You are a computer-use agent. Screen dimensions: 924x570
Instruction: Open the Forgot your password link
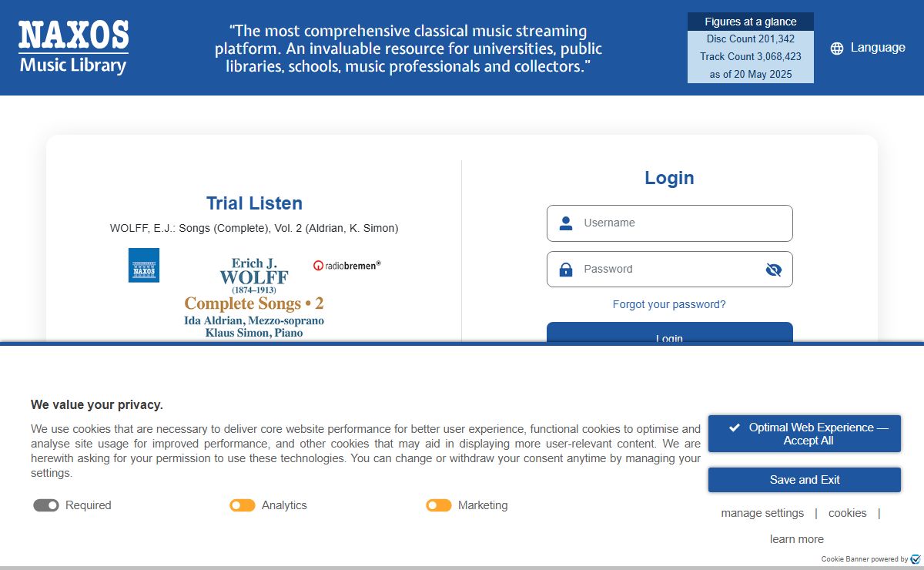[x=669, y=304]
